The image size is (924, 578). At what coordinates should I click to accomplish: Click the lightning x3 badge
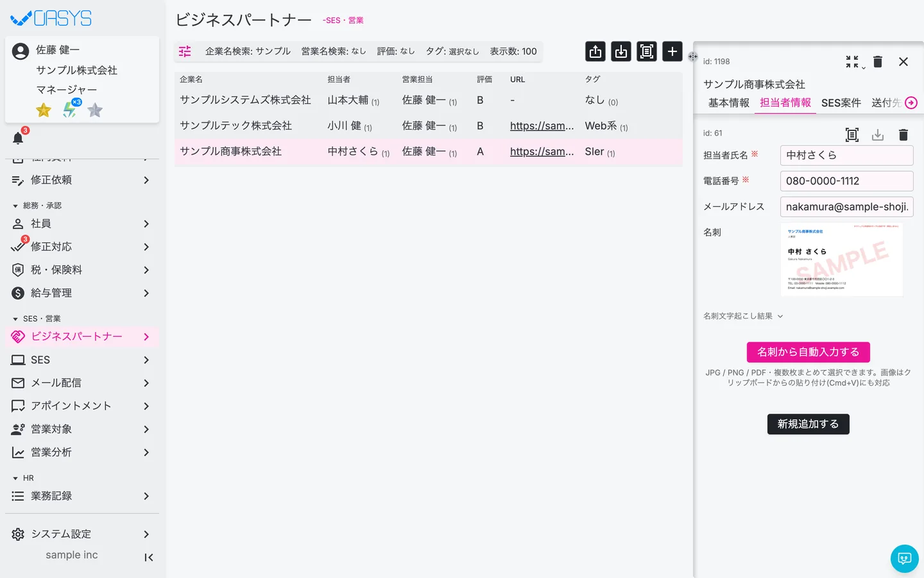(x=71, y=109)
